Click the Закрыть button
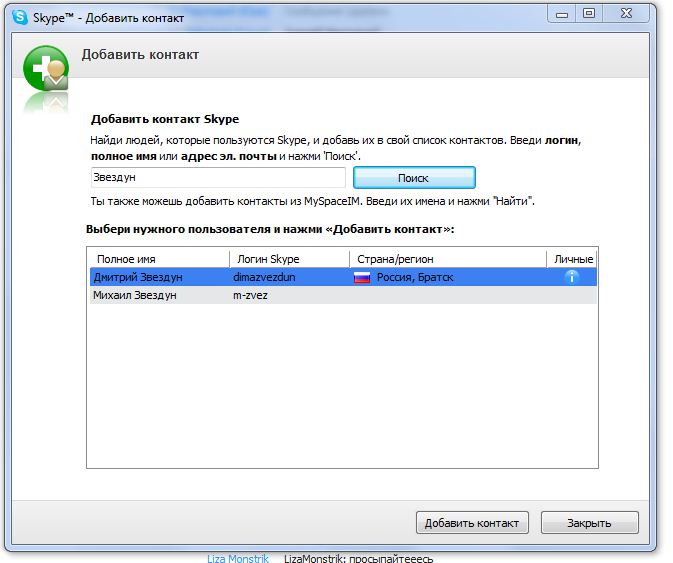Viewport: 673px width, 563px height. (589, 523)
